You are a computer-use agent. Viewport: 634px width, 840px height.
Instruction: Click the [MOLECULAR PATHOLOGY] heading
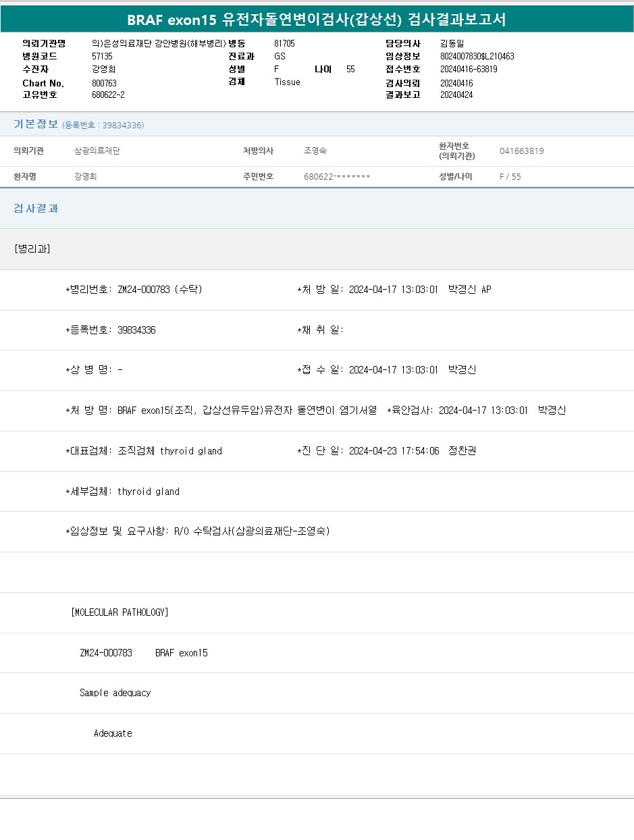coord(120,612)
